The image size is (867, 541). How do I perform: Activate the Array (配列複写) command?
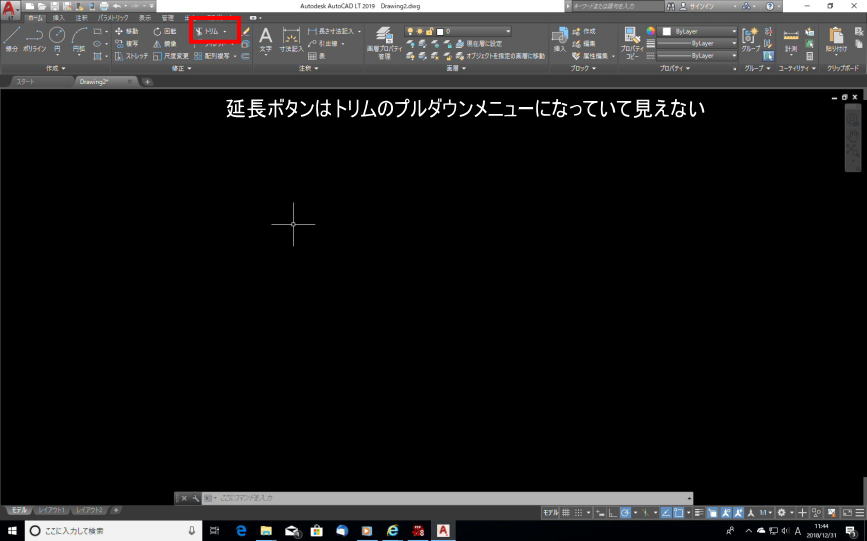tap(212, 56)
